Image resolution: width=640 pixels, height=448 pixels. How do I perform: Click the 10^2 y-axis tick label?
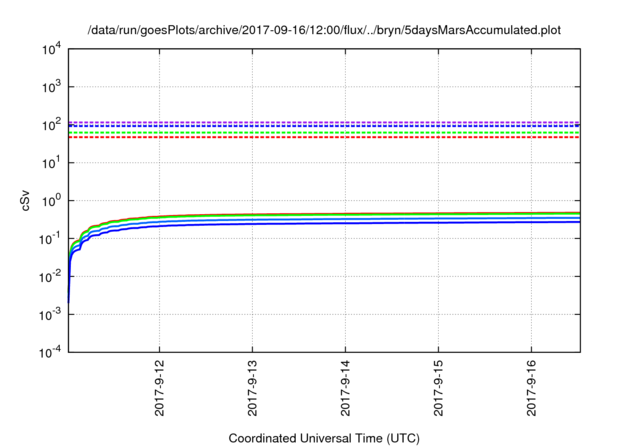(51, 125)
